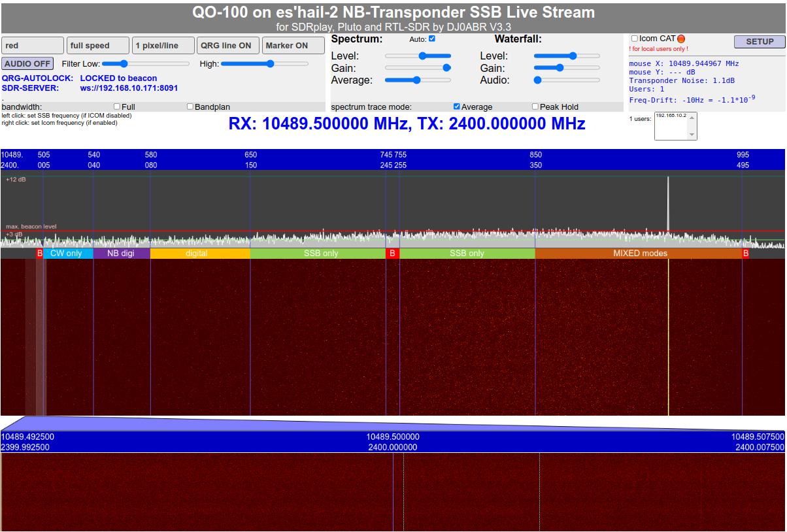Enable the Icom CAT checkbox
The width and height of the screenshot is (787, 532).
(635, 39)
